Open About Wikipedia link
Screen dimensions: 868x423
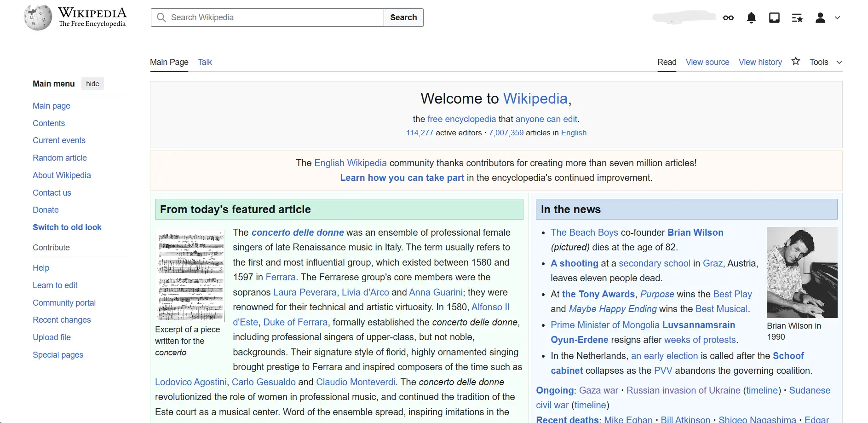click(62, 175)
